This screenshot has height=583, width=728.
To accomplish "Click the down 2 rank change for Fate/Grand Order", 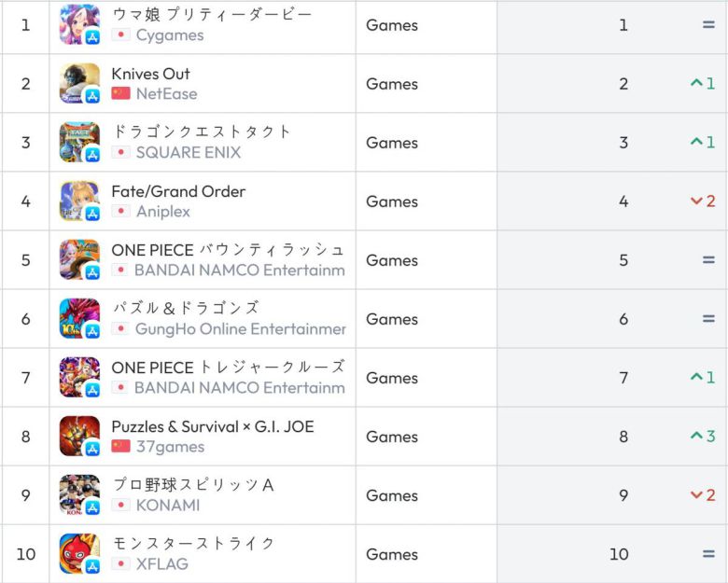I will pyautogui.click(x=703, y=201).
